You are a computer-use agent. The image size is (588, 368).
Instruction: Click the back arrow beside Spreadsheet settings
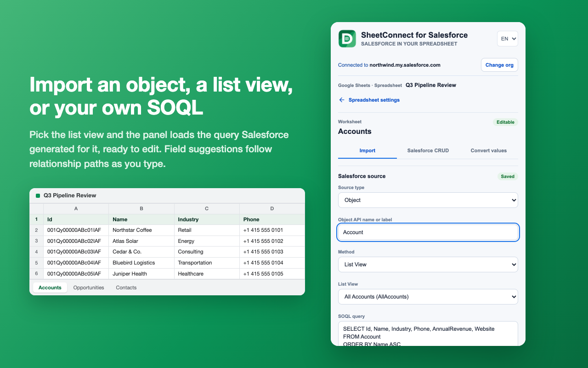coord(342,100)
